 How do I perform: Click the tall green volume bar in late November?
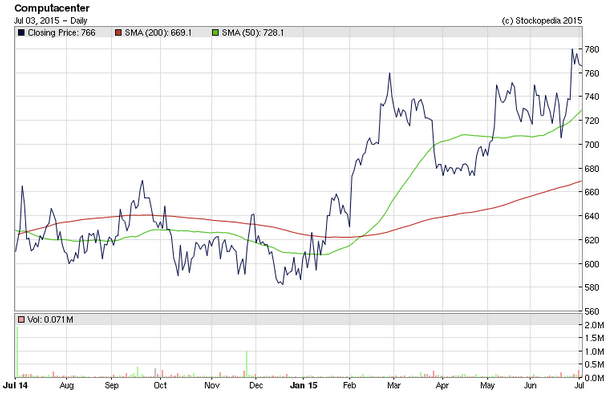247,364
